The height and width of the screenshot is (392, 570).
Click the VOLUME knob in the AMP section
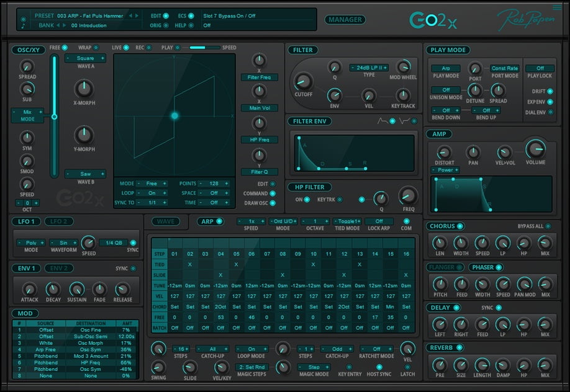tap(535, 149)
